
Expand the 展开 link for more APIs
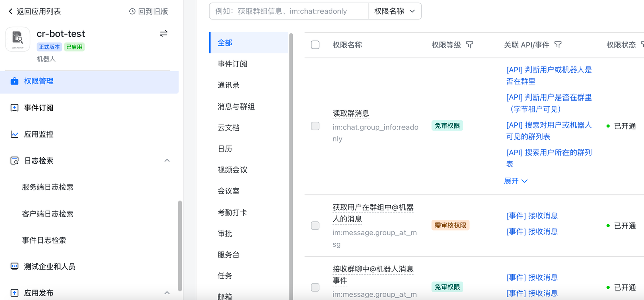pyautogui.click(x=516, y=181)
